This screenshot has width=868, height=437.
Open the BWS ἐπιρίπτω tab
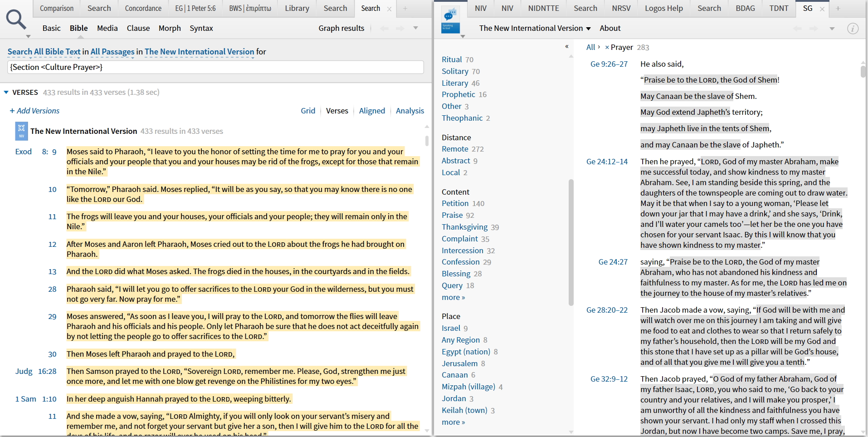250,8
